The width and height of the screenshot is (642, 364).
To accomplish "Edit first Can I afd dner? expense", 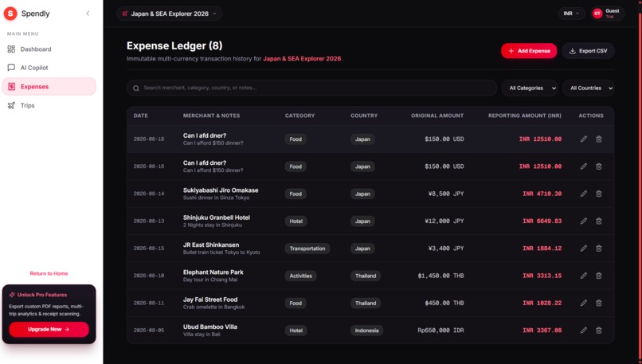I will (583, 139).
